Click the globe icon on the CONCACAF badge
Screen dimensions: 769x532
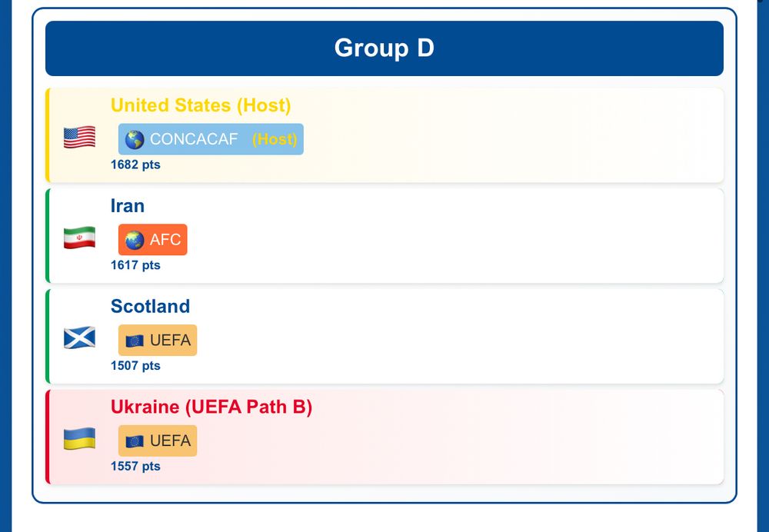134,139
